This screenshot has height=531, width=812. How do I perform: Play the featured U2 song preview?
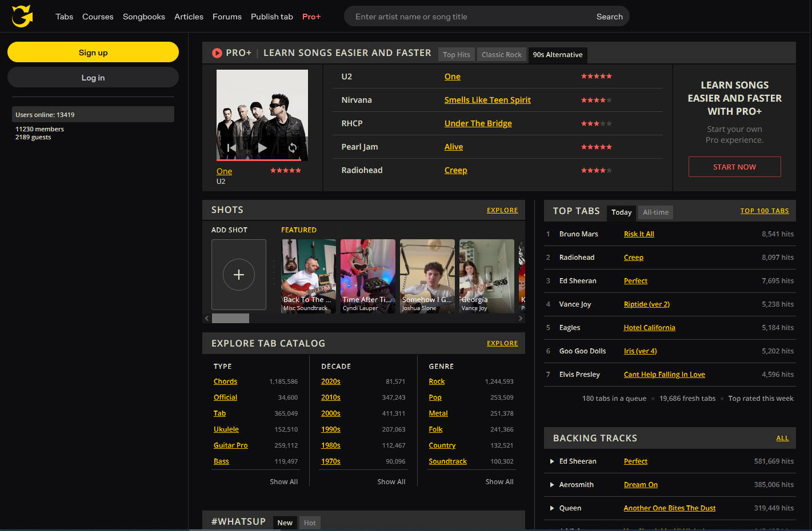pyautogui.click(x=262, y=148)
